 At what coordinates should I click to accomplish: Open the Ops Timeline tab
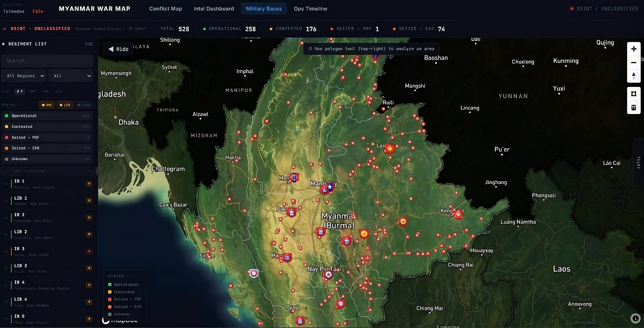(x=310, y=9)
